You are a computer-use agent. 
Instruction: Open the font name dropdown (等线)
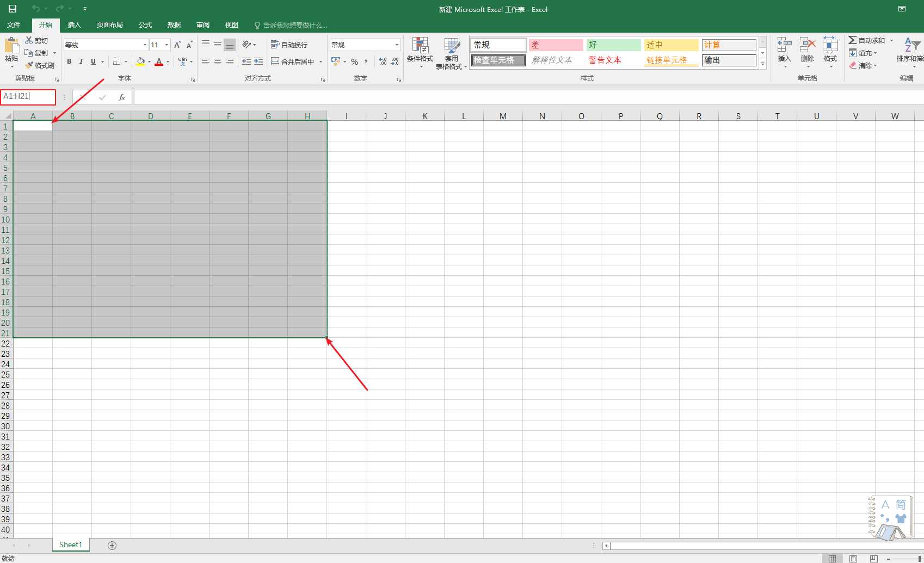[145, 45]
